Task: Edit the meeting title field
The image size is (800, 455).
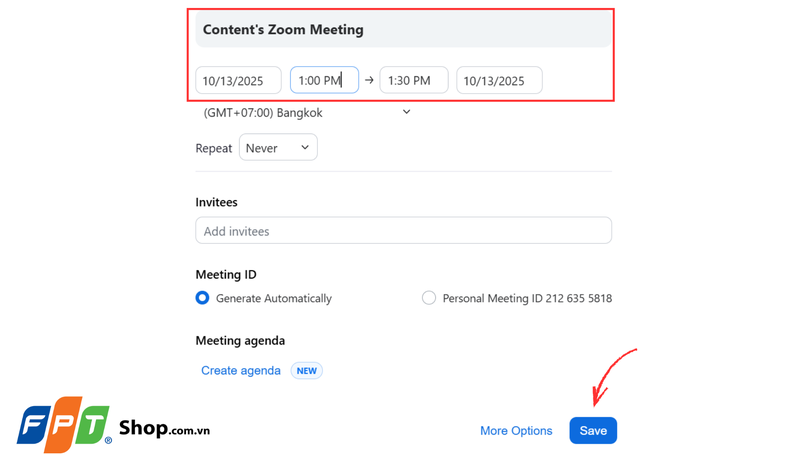Action: [403, 30]
